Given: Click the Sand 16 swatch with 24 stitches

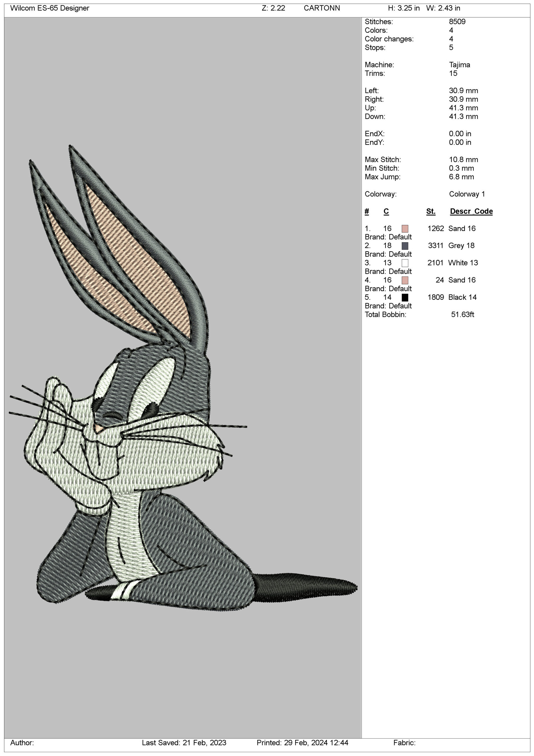Looking at the screenshot, I should (x=405, y=280).
